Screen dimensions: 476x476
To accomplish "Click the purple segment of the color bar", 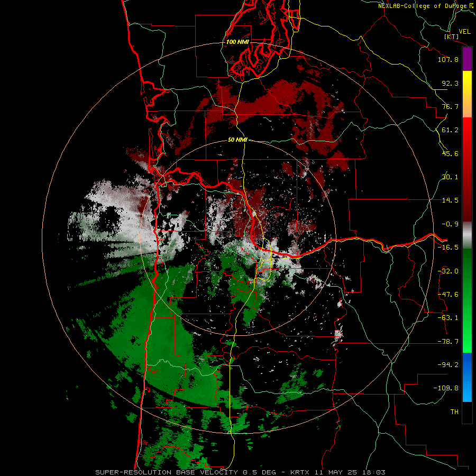I will point(467,59).
